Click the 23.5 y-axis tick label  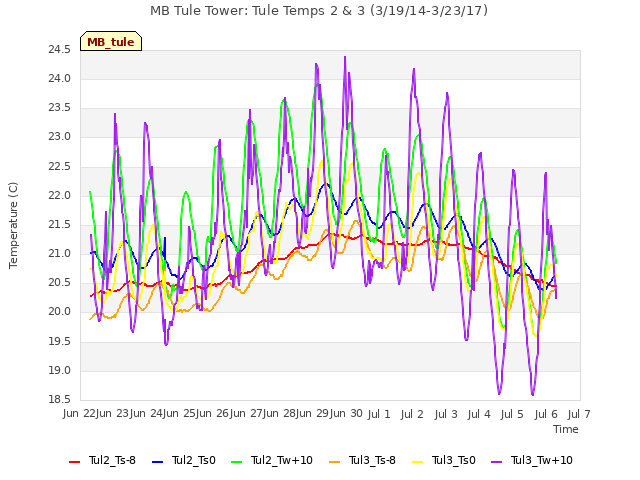coord(59,108)
